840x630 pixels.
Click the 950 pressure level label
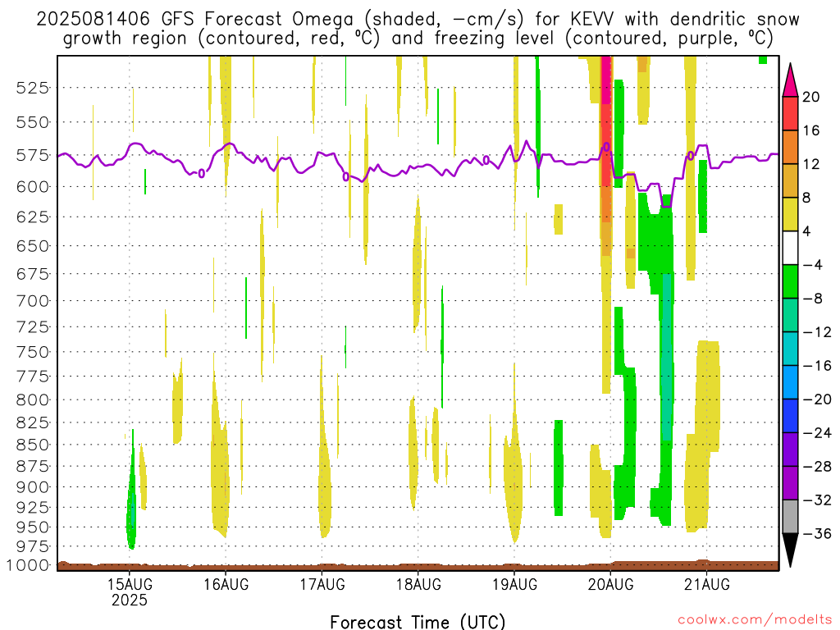tap(33, 527)
